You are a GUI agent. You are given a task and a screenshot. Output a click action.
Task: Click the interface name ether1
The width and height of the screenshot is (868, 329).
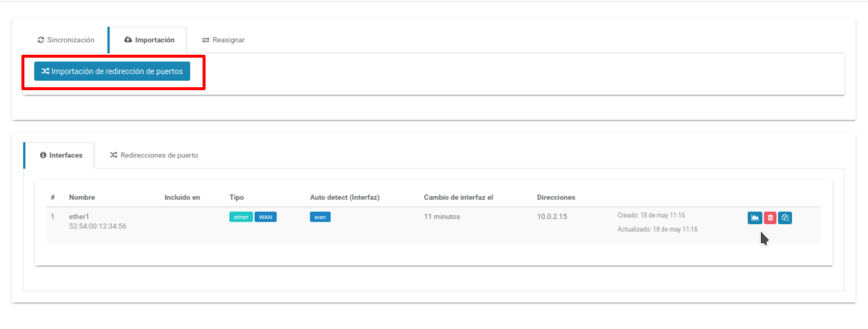click(x=79, y=217)
